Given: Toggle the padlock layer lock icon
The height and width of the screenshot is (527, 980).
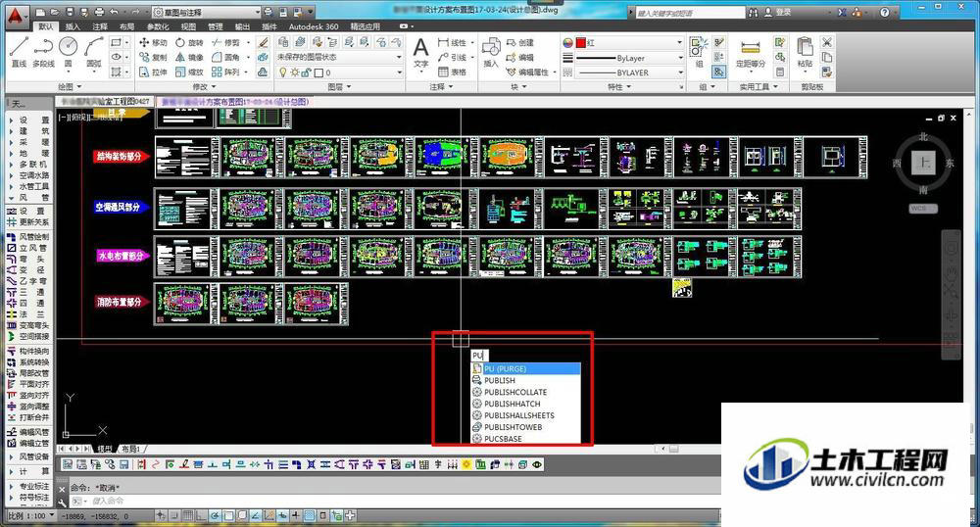Looking at the screenshot, I should coord(306,72).
